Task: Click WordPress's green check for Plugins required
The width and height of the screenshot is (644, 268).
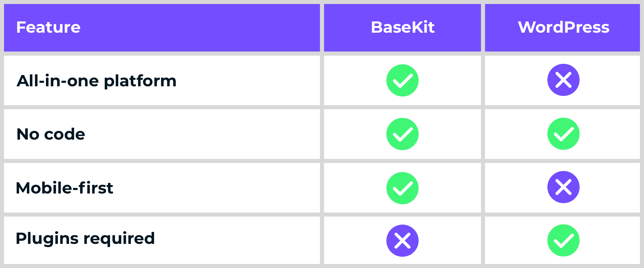Action: pyautogui.click(x=563, y=240)
